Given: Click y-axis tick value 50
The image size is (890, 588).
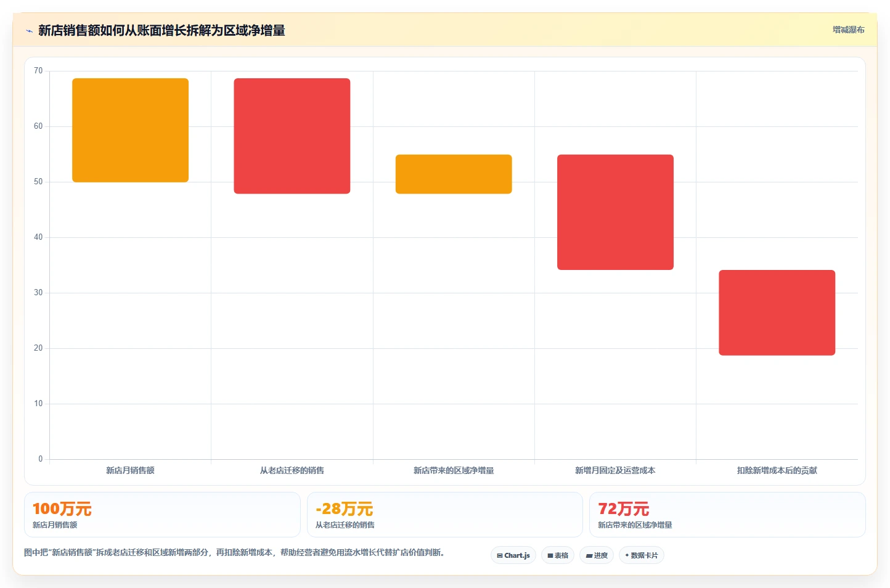Looking at the screenshot, I should pyautogui.click(x=38, y=182).
